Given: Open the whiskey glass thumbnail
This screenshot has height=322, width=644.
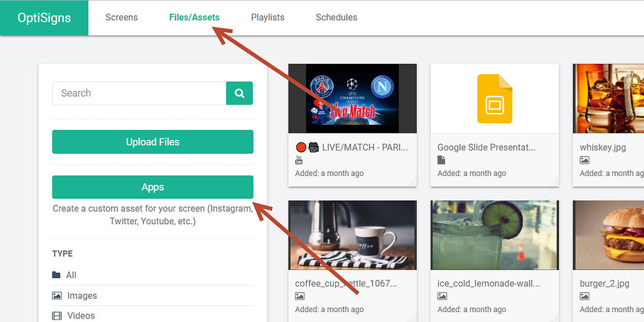Looking at the screenshot, I should pyautogui.click(x=609, y=99).
